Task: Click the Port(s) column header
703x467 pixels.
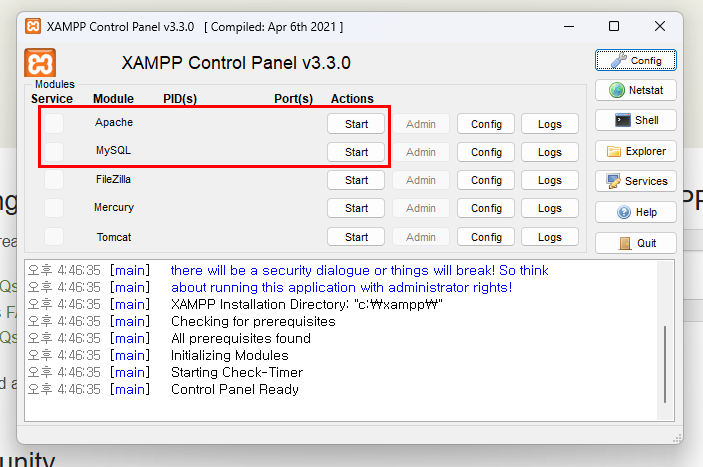Action: (x=293, y=99)
